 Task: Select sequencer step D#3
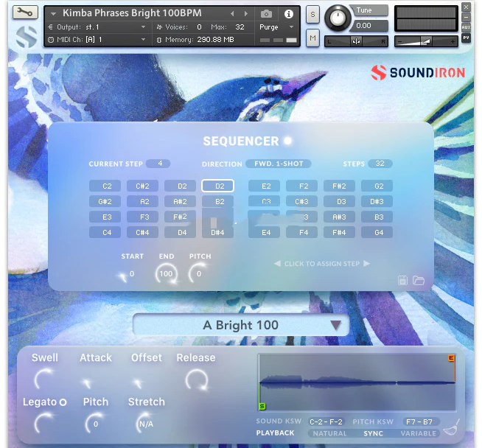click(377, 202)
